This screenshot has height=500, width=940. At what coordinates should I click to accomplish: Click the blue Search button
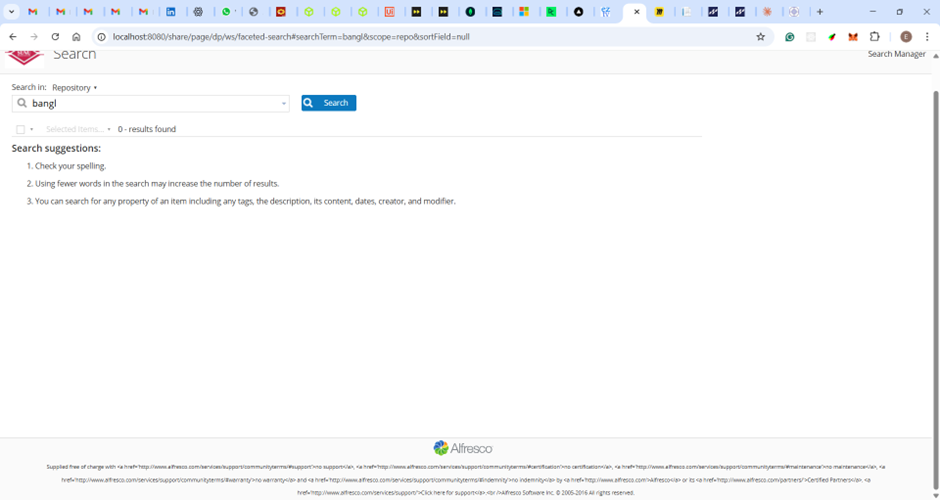(x=329, y=103)
